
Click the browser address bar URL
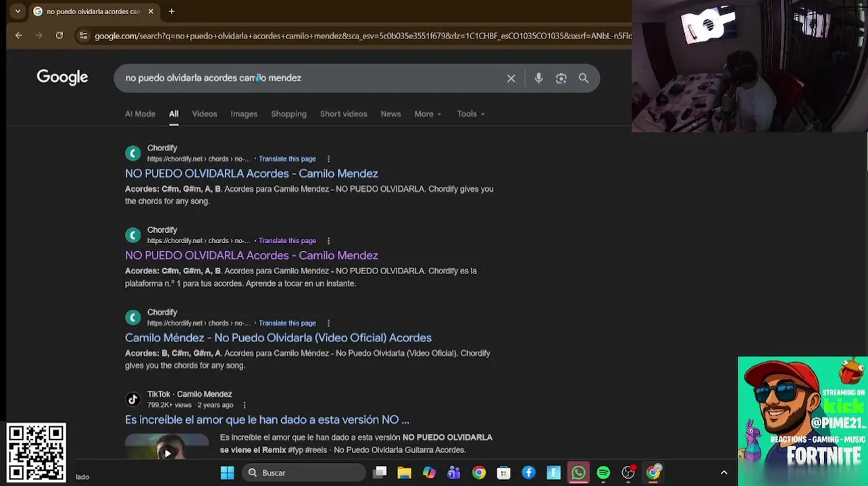pyautogui.click(x=363, y=36)
